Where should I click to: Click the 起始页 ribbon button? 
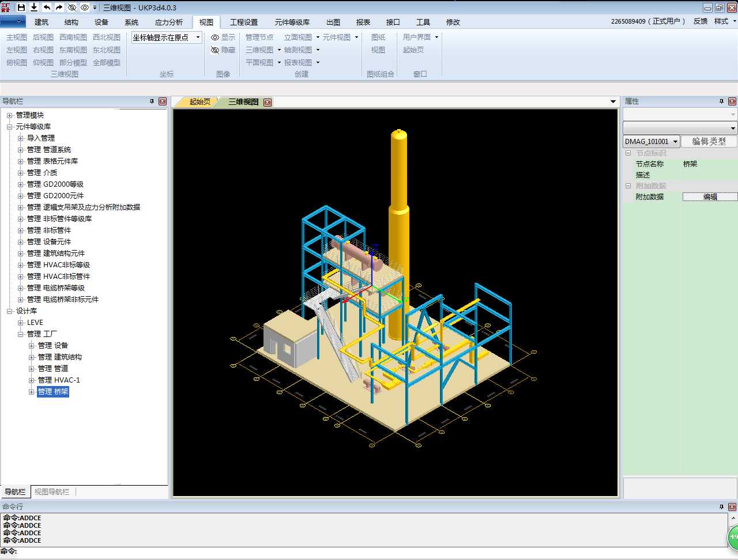click(x=413, y=50)
